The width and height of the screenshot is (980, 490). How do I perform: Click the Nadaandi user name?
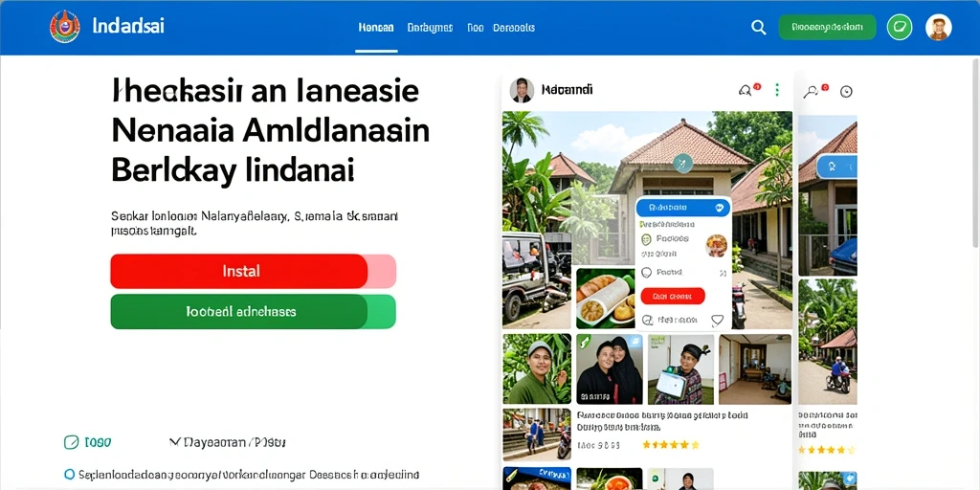point(567,90)
